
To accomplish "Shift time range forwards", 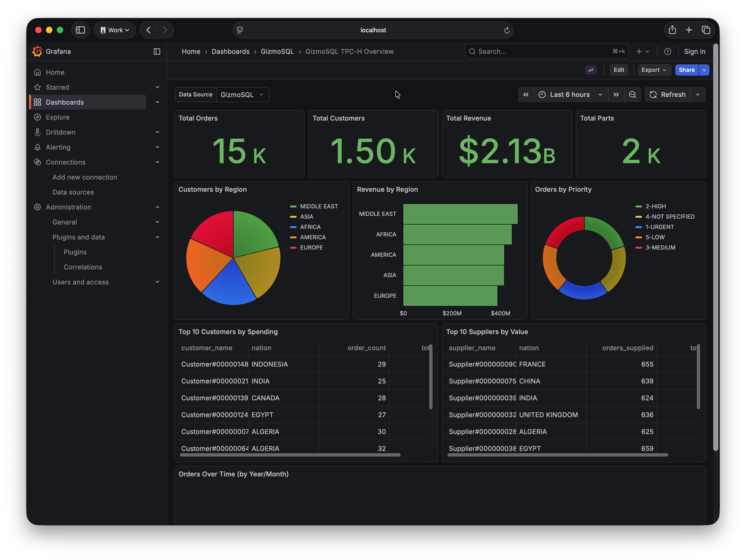I will click(616, 95).
